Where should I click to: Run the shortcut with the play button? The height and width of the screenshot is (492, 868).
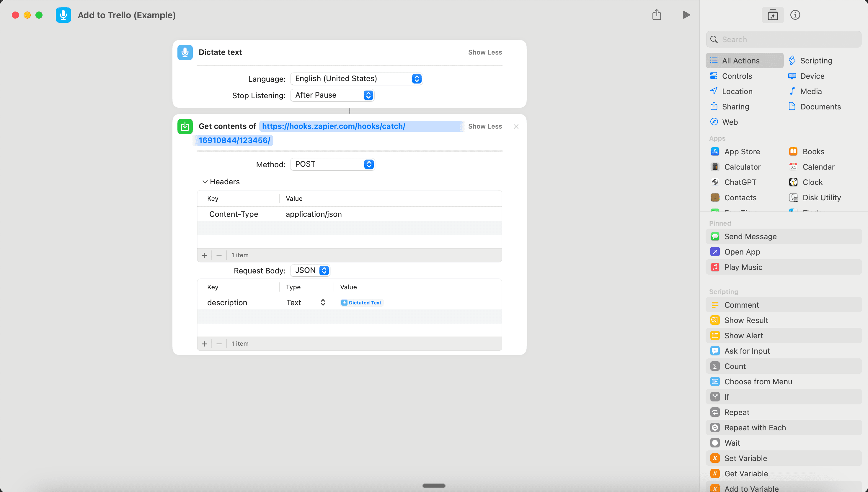[x=686, y=15]
